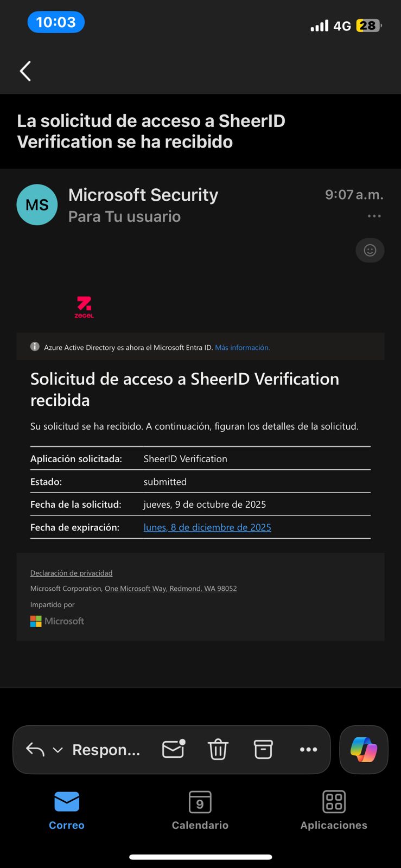Follow the Más información link
This screenshot has width=401, height=868.
(242, 347)
